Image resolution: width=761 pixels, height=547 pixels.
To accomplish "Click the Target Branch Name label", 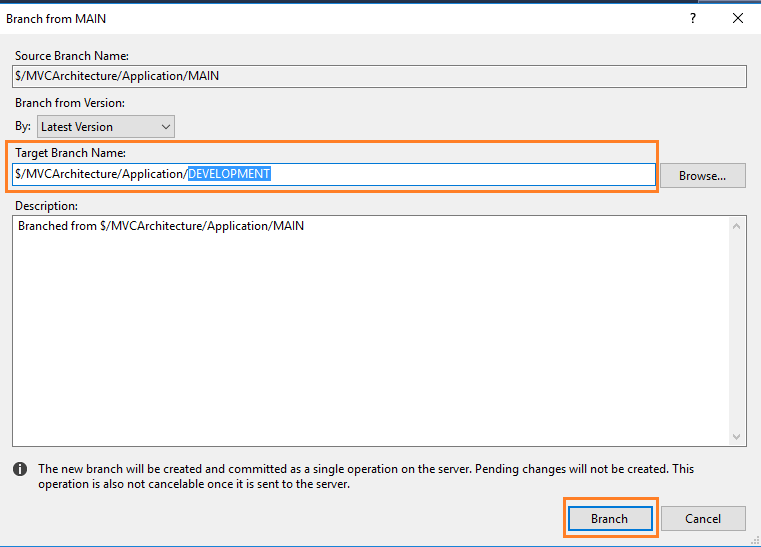I will [70, 153].
